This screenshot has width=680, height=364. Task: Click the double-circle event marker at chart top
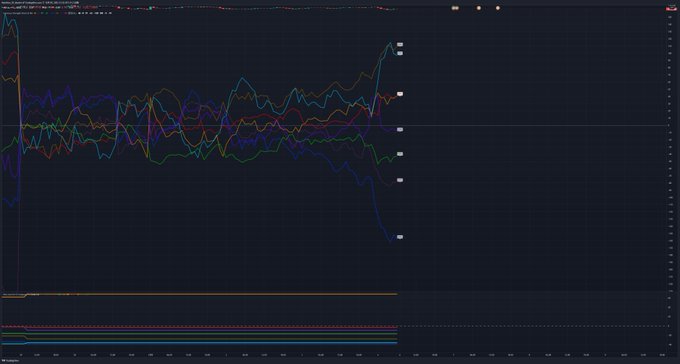click(x=455, y=8)
